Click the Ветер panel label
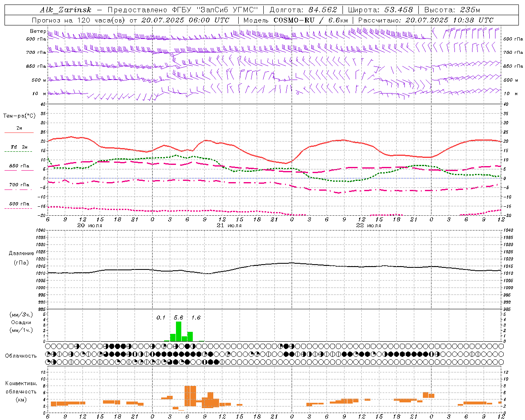 click(x=38, y=31)
